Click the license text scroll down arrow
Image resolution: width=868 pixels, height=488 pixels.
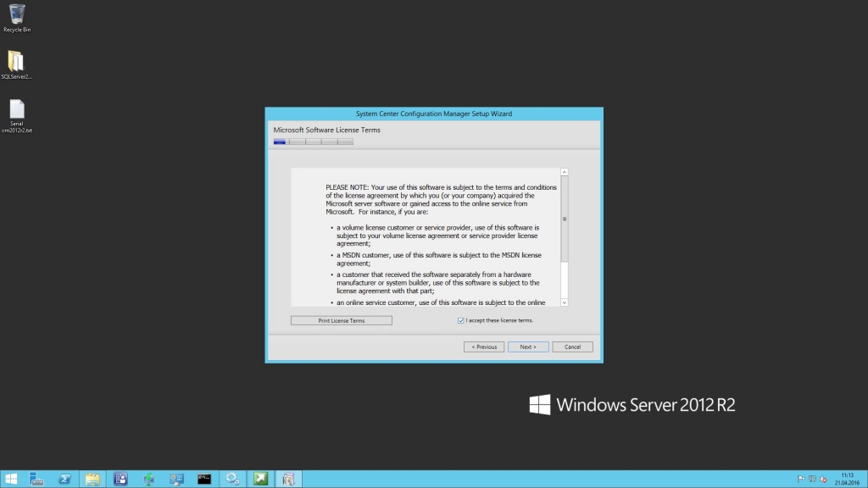tap(565, 302)
